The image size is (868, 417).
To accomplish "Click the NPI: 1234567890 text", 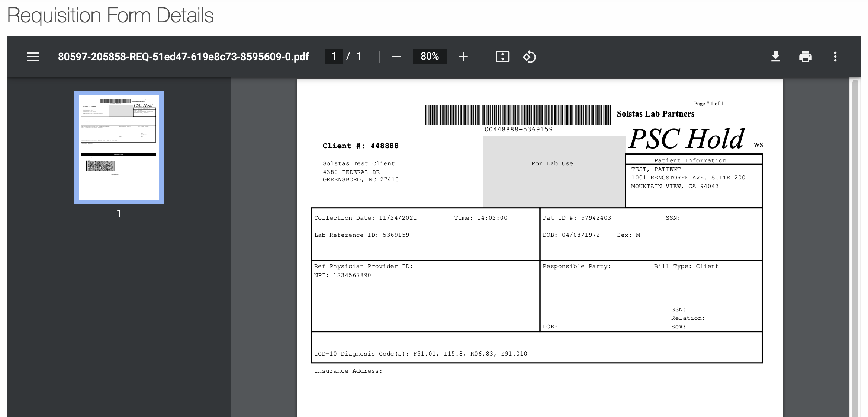I will point(343,275).
